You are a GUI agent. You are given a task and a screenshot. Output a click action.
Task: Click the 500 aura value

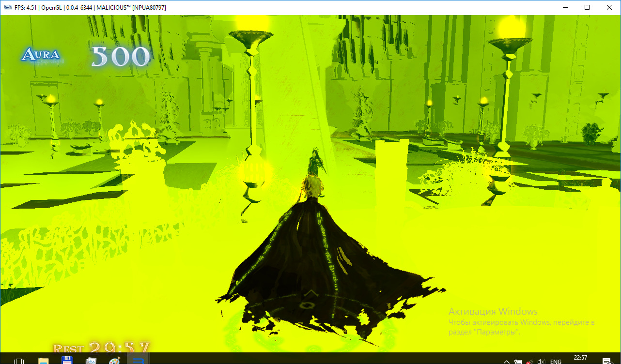coord(121,57)
